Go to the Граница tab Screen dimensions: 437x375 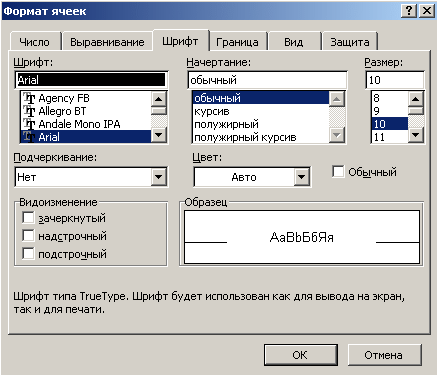click(237, 42)
